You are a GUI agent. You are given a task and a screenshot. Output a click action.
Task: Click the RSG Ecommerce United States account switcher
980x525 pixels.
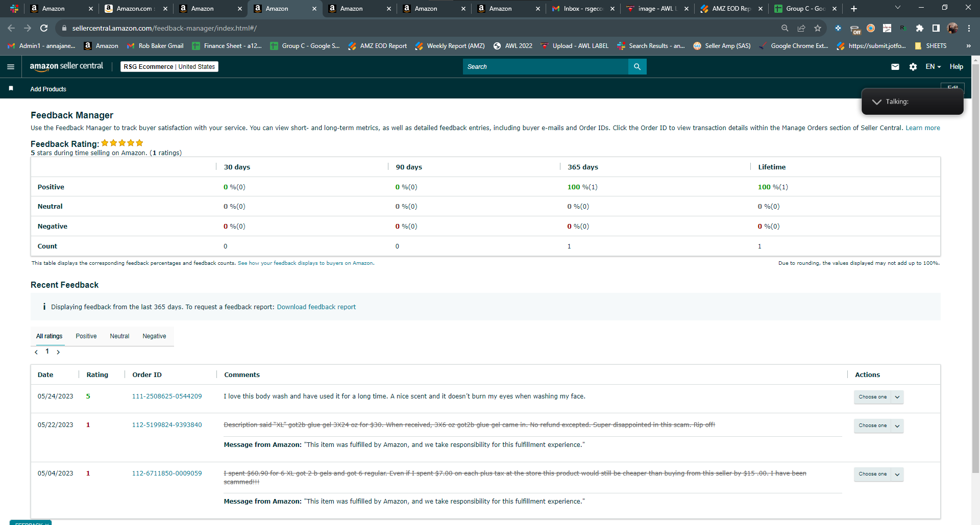click(169, 67)
